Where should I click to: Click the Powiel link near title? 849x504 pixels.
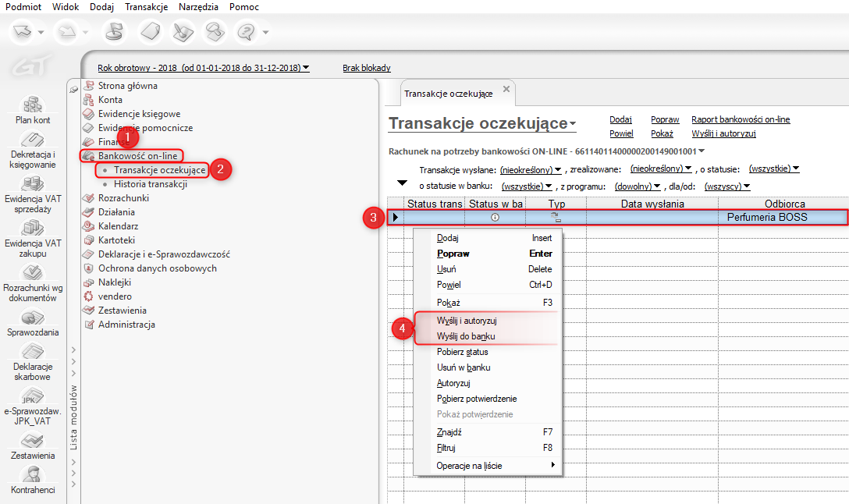(x=621, y=133)
